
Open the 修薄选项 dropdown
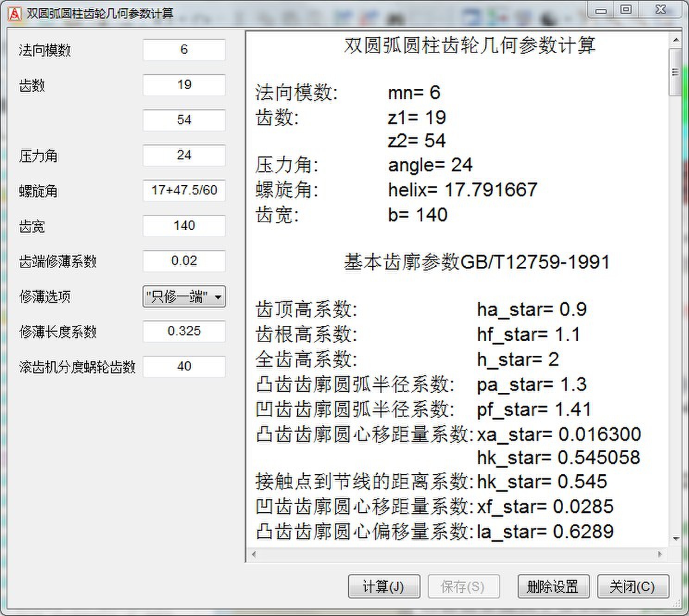coord(184,296)
